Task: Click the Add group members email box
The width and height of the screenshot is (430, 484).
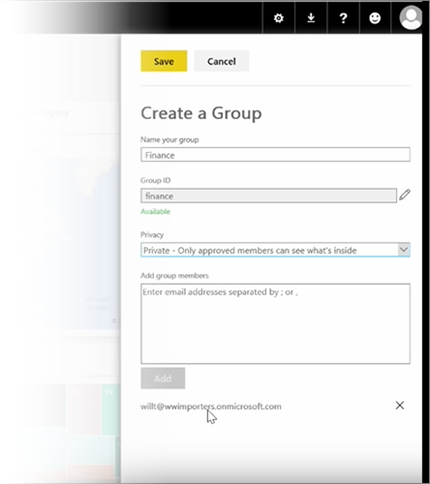Action: (x=275, y=324)
